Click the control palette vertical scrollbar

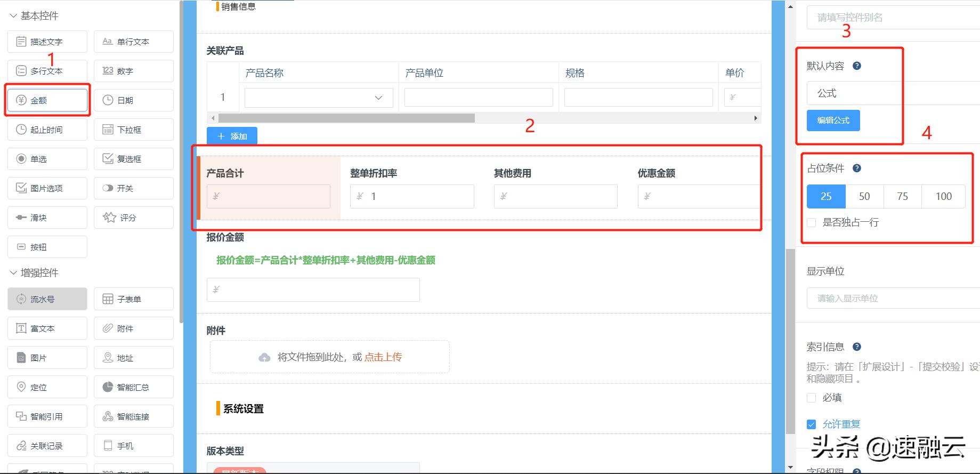pos(181,162)
